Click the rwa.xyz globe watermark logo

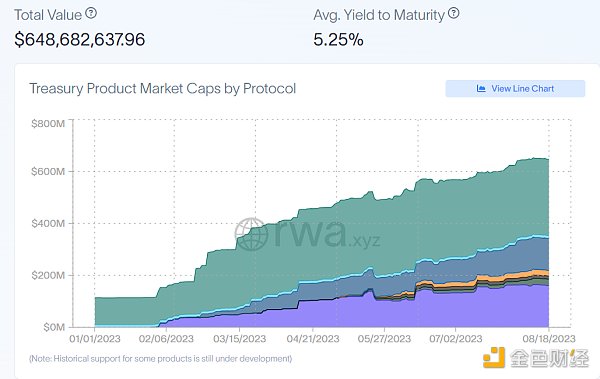tap(250, 234)
